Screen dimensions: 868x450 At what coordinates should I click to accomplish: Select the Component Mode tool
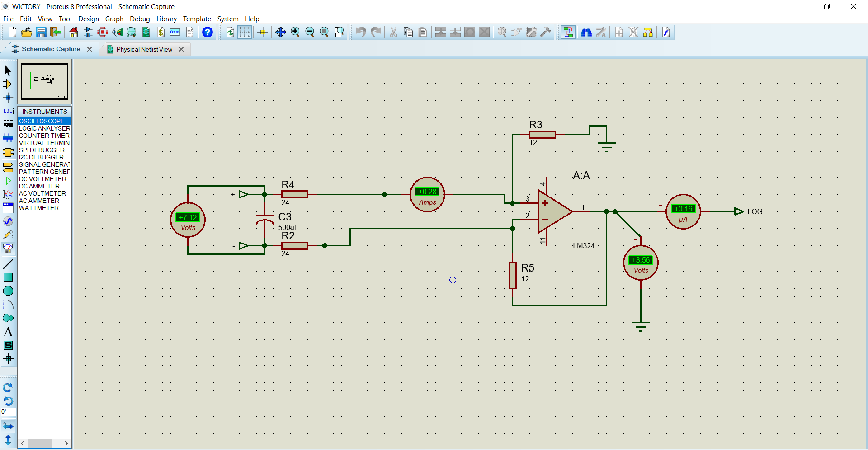coord(8,84)
